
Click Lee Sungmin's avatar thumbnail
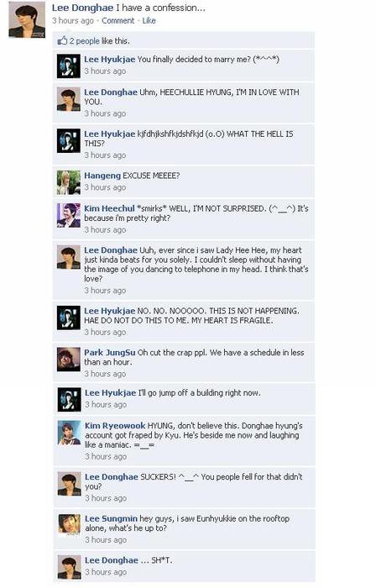pos(70,525)
